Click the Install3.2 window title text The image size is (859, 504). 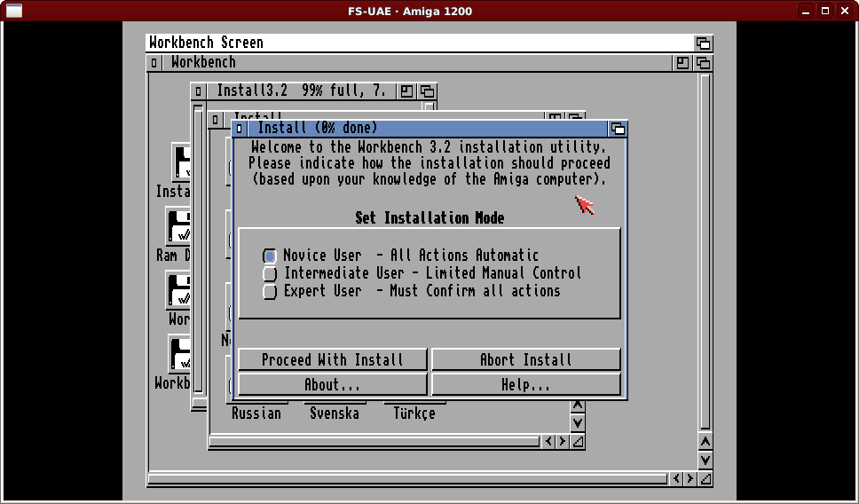click(302, 91)
